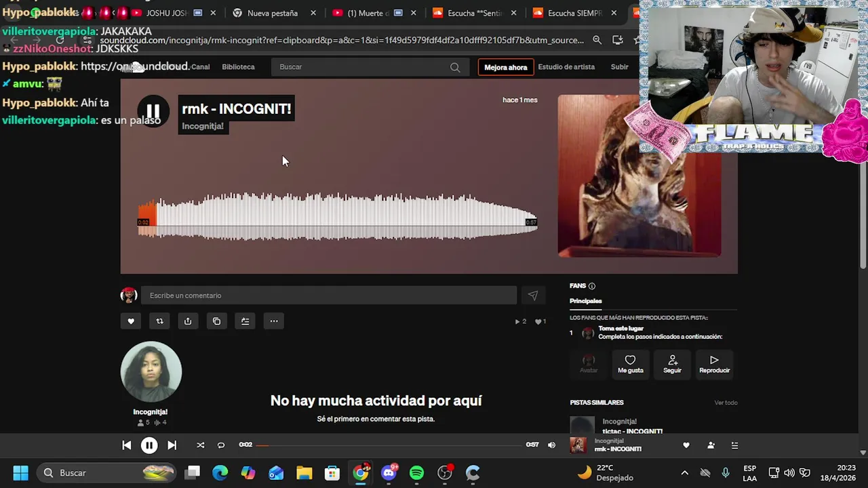Pause the track with the large hero pause button
The image size is (868, 488).
pyautogui.click(x=153, y=111)
